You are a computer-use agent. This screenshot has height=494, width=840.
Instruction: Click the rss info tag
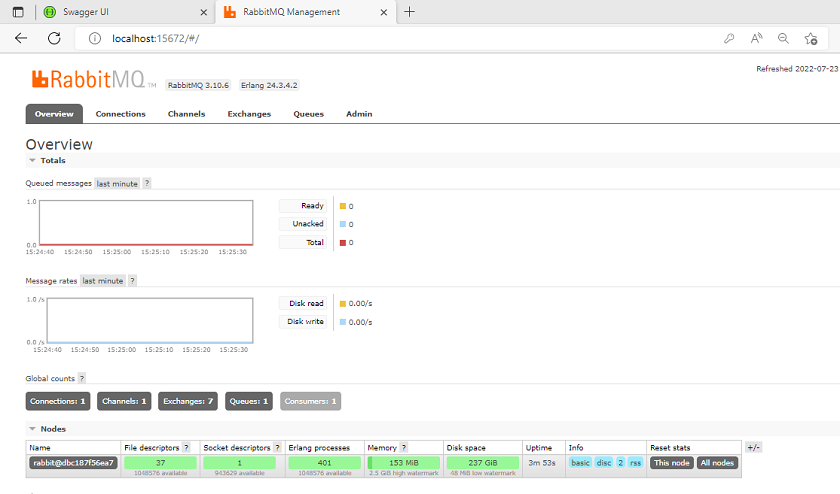pos(635,462)
